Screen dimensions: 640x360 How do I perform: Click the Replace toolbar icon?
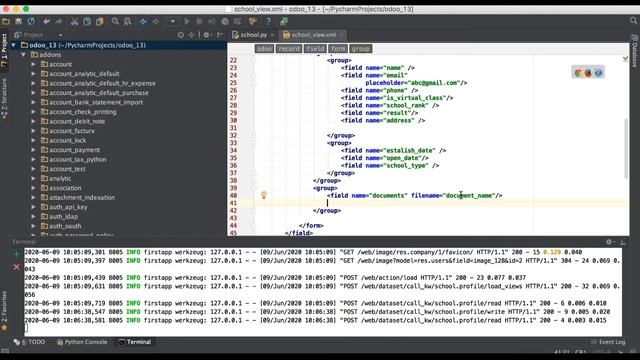127,21
